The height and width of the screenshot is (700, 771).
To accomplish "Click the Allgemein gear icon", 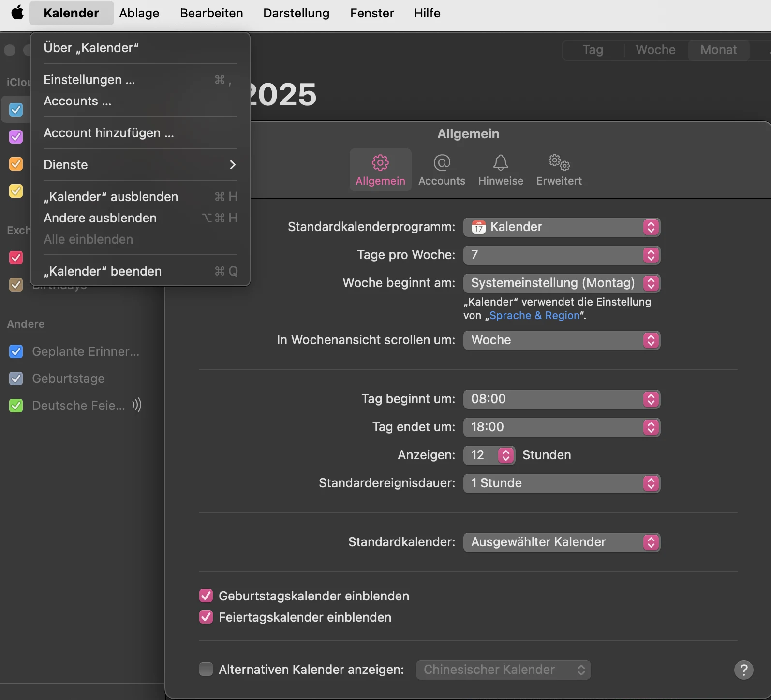I will tap(380, 163).
